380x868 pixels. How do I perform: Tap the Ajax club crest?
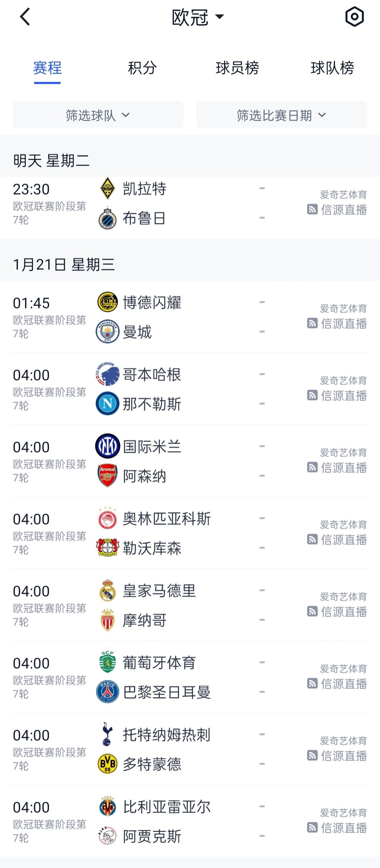107,836
